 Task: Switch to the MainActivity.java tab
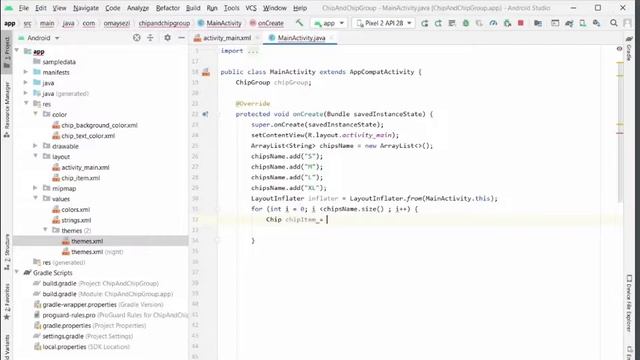pos(301,38)
